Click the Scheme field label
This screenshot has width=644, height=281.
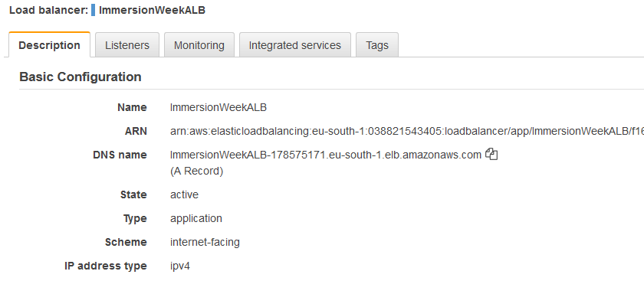[x=126, y=242]
